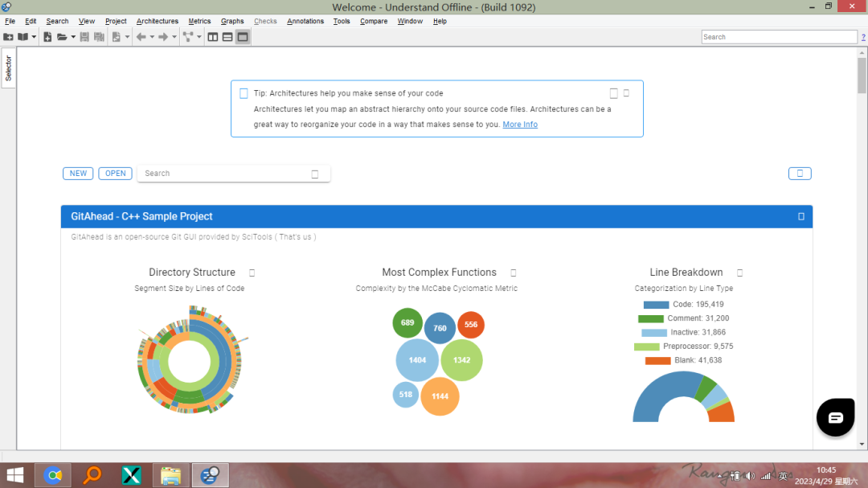Screen dimensions: 868x488
Task: Expand the open project dropdown arrow
Action: pos(34,37)
